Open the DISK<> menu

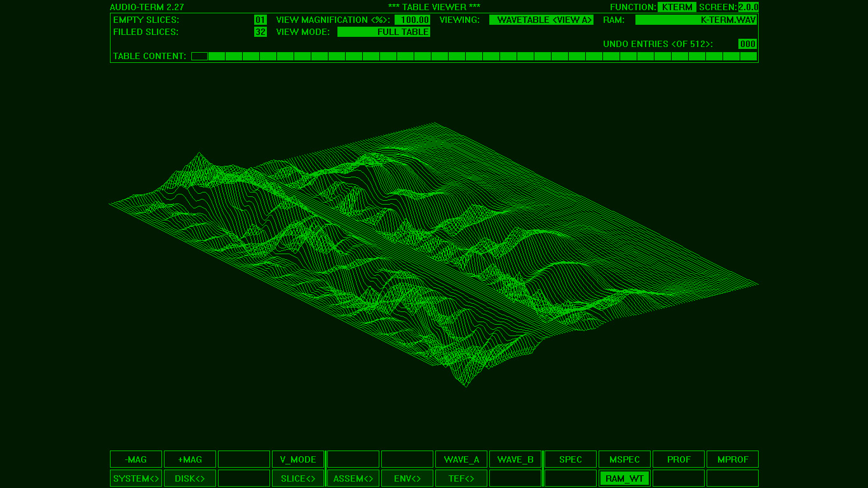pos(190,478)
